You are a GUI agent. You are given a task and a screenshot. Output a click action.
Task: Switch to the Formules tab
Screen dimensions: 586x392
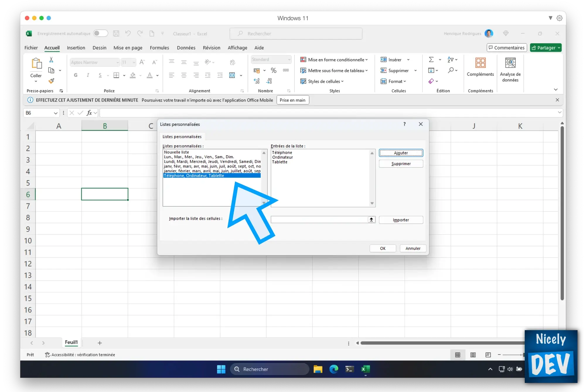(159, 48)
